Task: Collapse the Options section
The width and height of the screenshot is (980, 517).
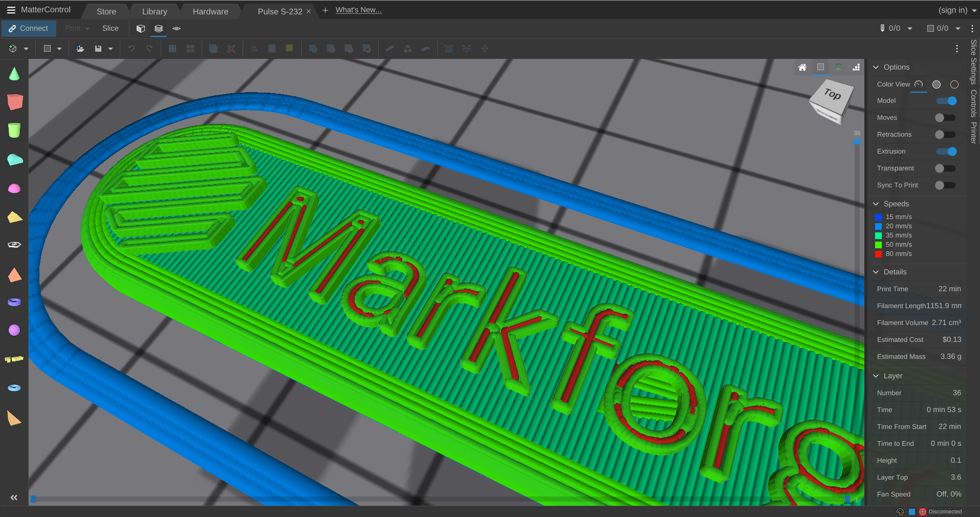Action: pyautogui.click(x=876, y=67)
